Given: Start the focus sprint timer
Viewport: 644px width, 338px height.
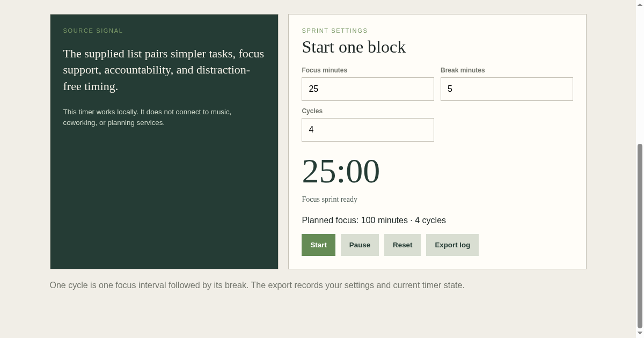Looking at the screenshot, I should (x=318, y=245).
